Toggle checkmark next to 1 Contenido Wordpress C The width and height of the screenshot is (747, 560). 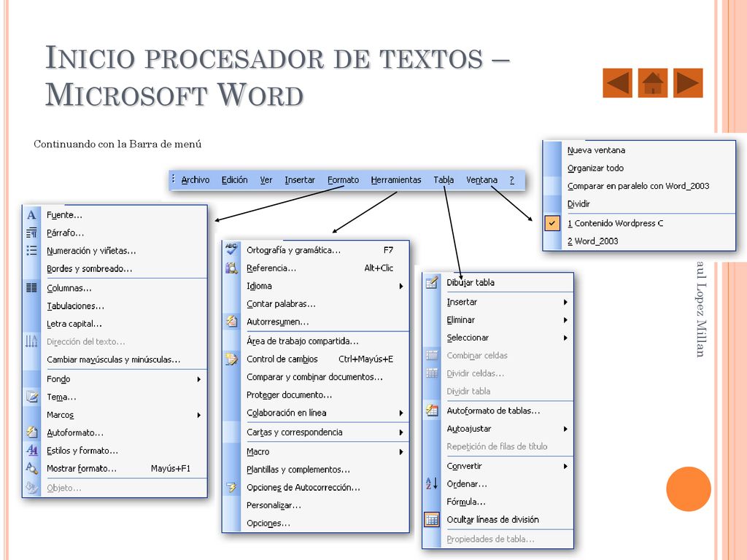coord(552,223)
